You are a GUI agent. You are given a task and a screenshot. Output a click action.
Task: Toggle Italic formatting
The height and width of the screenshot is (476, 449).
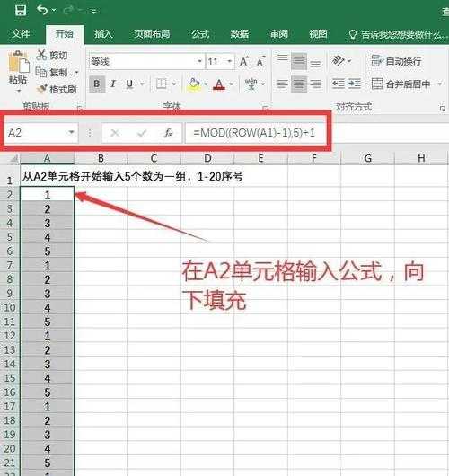pos(113,84)
